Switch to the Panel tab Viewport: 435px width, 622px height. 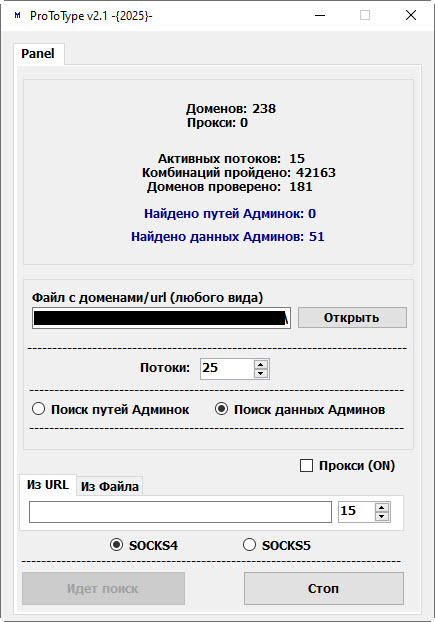point(38,54)
